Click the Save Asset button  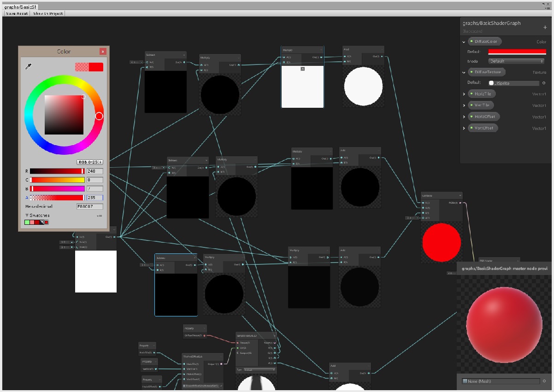click(17, 13)
